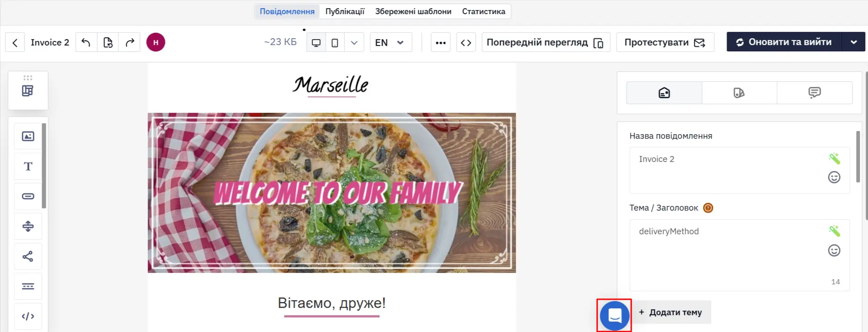Viewport: 868px width, 332px height.
Task: Expand the EN language dropdown
Action: (x=391, y=42)
